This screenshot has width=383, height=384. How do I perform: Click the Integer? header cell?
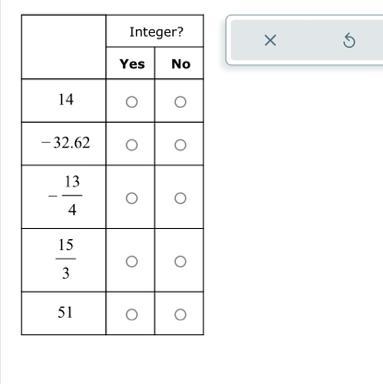click(155, 31)
